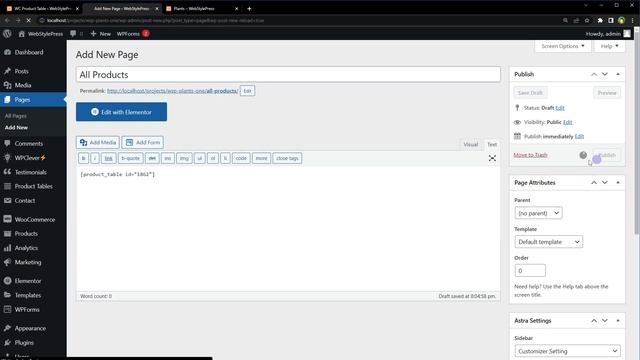640x360 pixels.
Task: Switch to the Text editor tab
Action: [492, 144]
